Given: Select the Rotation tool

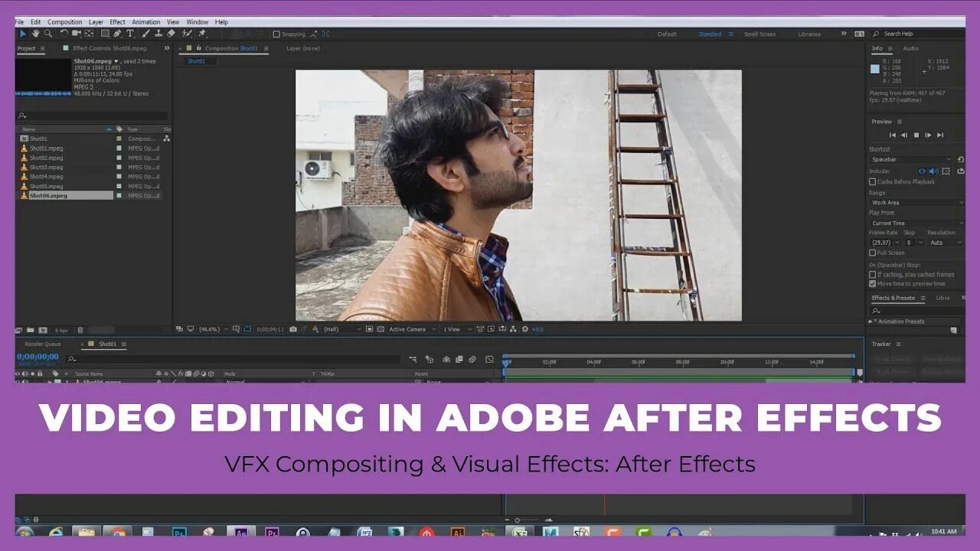Looking at the screenshot, I should tap(64, 34).
